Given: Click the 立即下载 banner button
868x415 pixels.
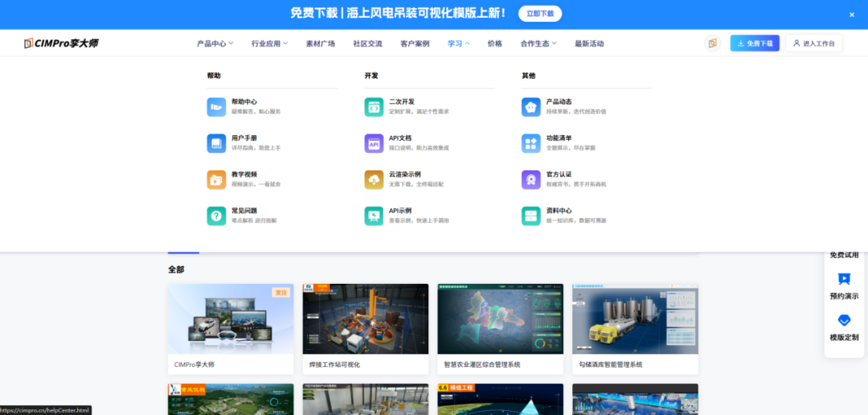Looking at the screenshot, I should [540, 14].
